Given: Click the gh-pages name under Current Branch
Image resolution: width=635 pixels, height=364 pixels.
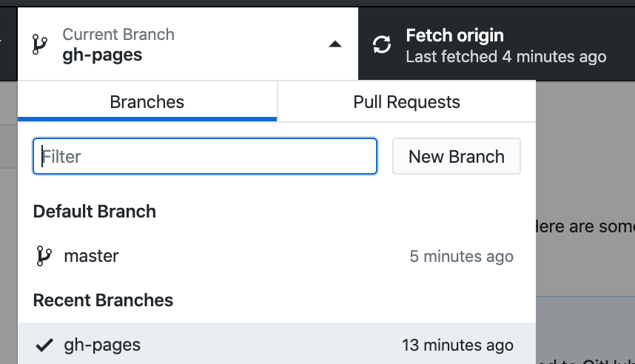Looking at the screenshot, I should pos(102,55).
